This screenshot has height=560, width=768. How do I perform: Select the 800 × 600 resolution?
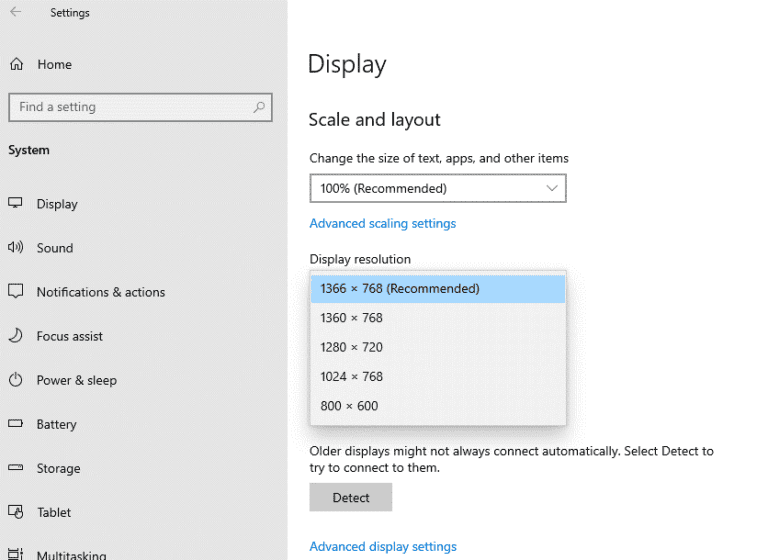[438, 406]
